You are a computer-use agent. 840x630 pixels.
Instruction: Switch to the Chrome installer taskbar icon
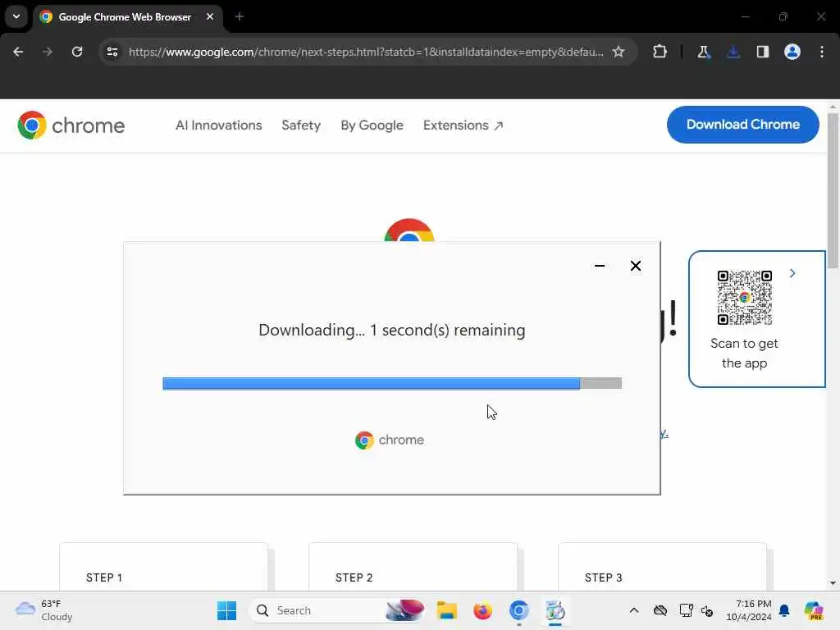click(x=555, y=610)
